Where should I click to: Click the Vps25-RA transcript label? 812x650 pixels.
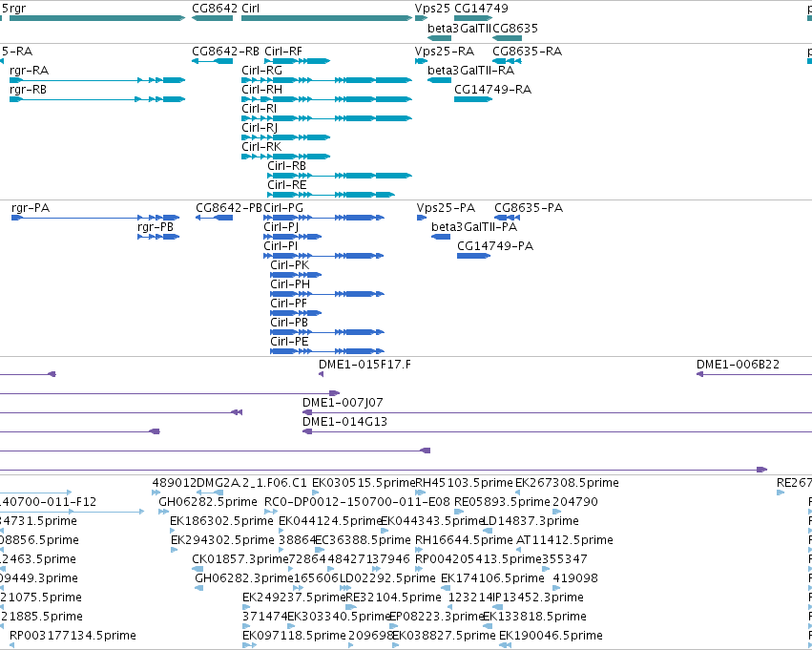pyautogui.click(x=445, y=52)
